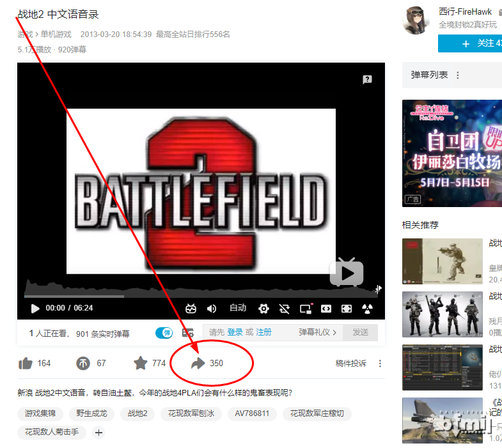Toggle the loop playback icon

(285, 309)
